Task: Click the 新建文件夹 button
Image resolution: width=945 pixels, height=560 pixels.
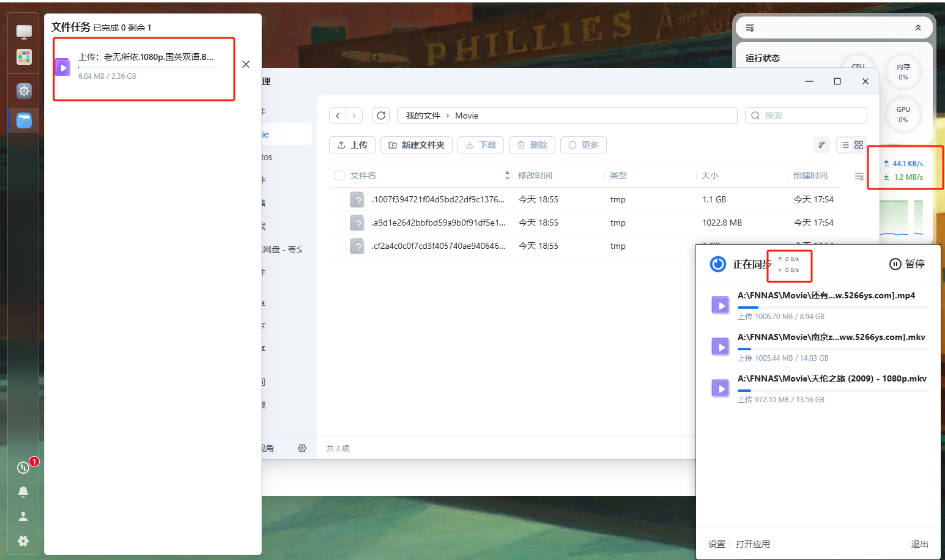Action: [x=417, y=145]
